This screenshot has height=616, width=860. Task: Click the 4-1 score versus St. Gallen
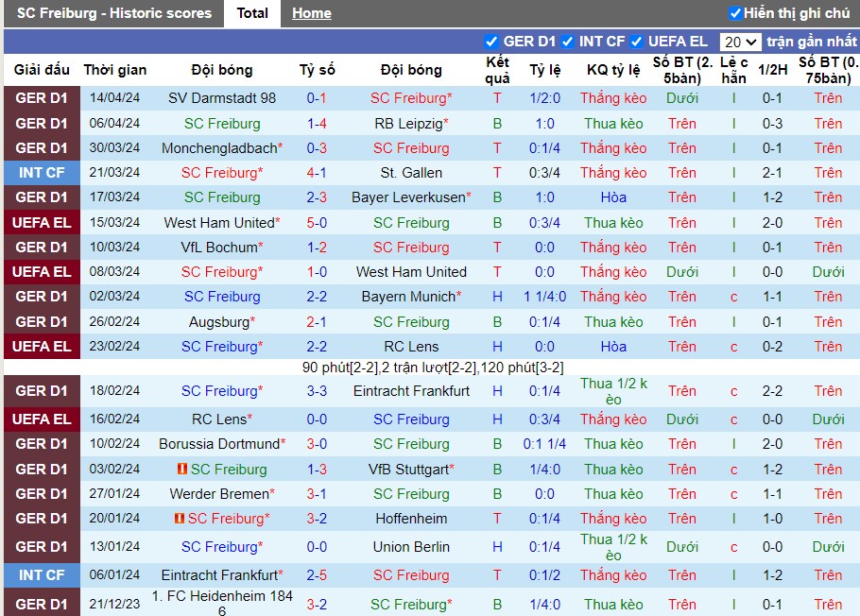(x=317, y=173)
